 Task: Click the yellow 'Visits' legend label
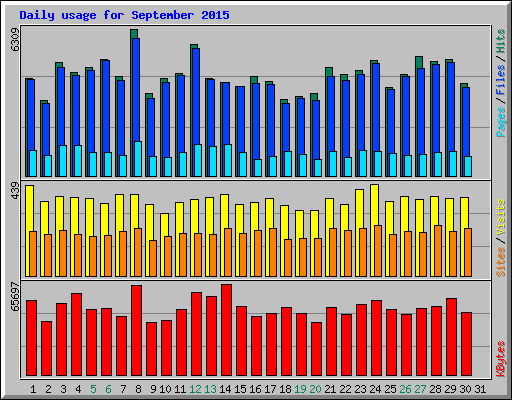click(500, 218)
